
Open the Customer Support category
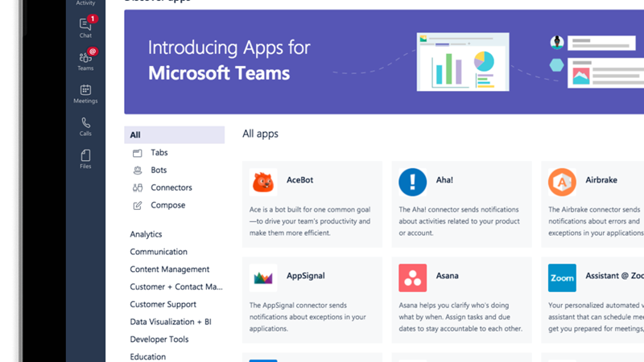tap(163, 304)
